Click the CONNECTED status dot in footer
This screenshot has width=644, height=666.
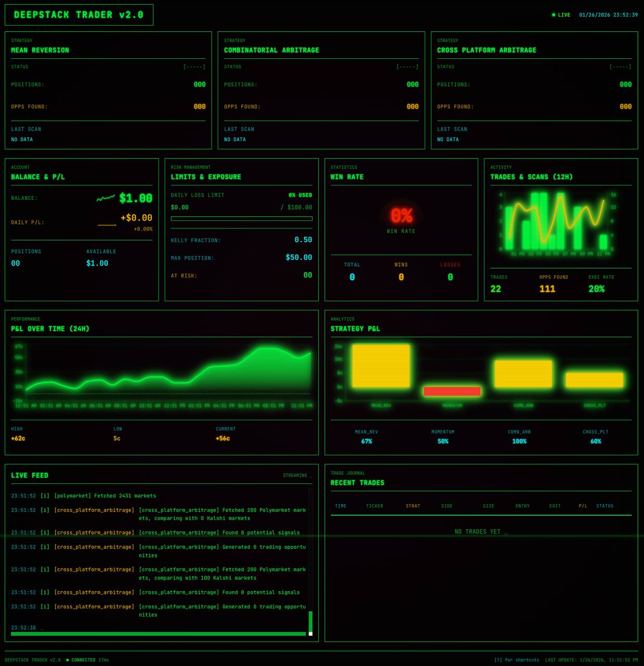68,660
